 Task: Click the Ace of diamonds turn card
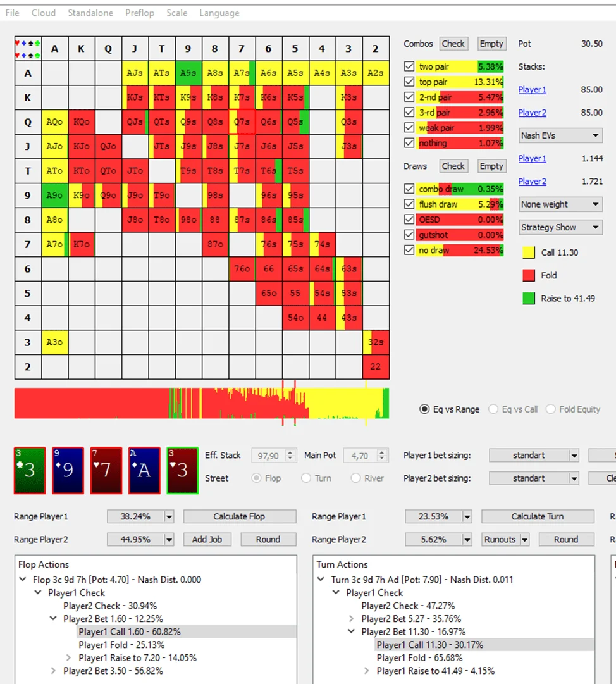point(144,470)
